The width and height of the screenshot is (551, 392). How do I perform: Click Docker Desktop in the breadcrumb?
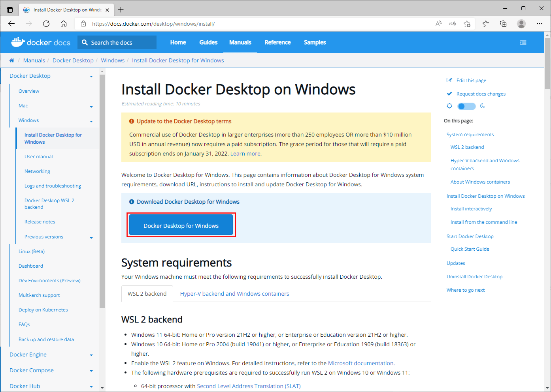point(73,60)
